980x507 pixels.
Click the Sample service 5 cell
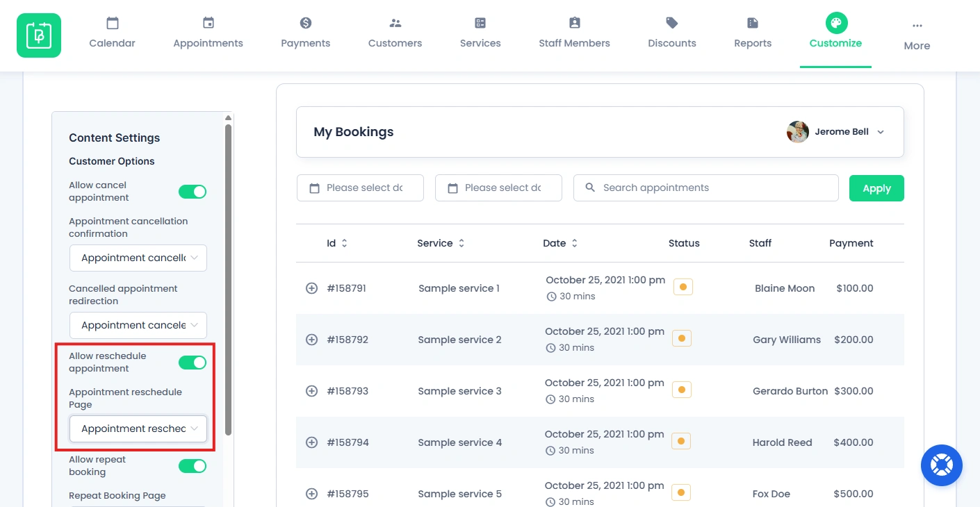point(459,494)
